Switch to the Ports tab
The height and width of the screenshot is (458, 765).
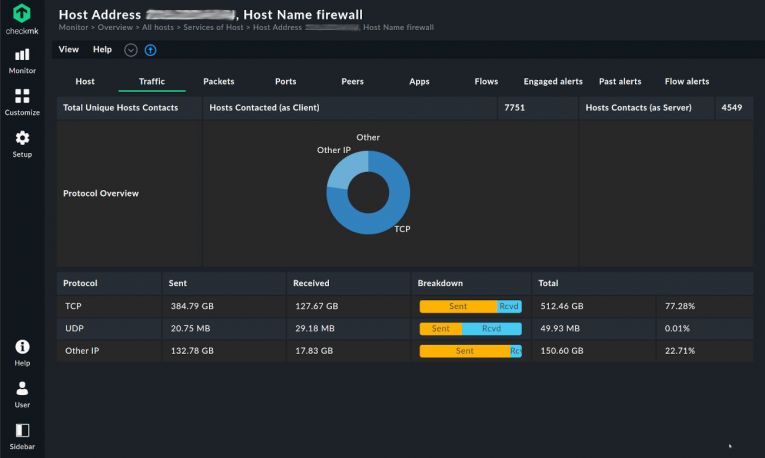[285, 81]
